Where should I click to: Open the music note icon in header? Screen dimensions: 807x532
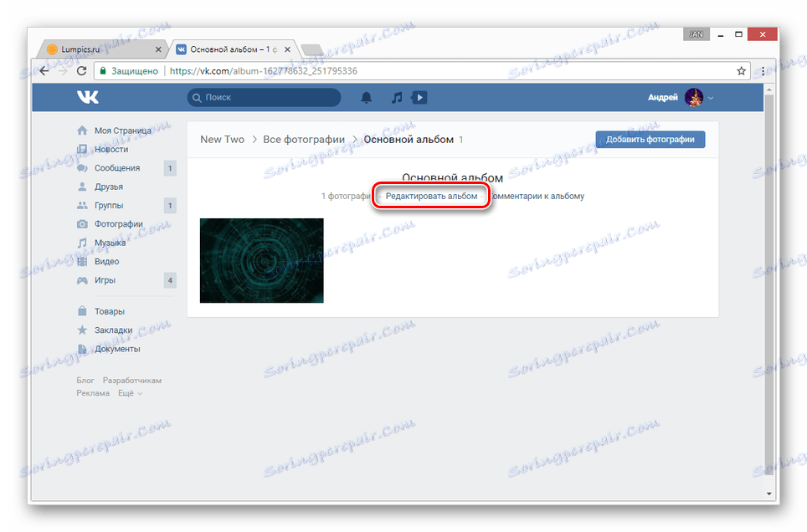tap(396, 97)
